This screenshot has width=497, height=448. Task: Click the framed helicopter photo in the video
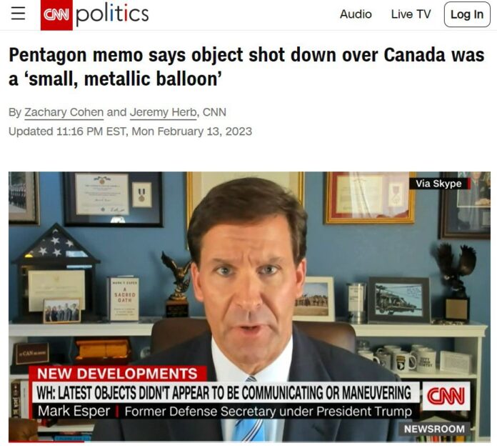click(398, 299)
